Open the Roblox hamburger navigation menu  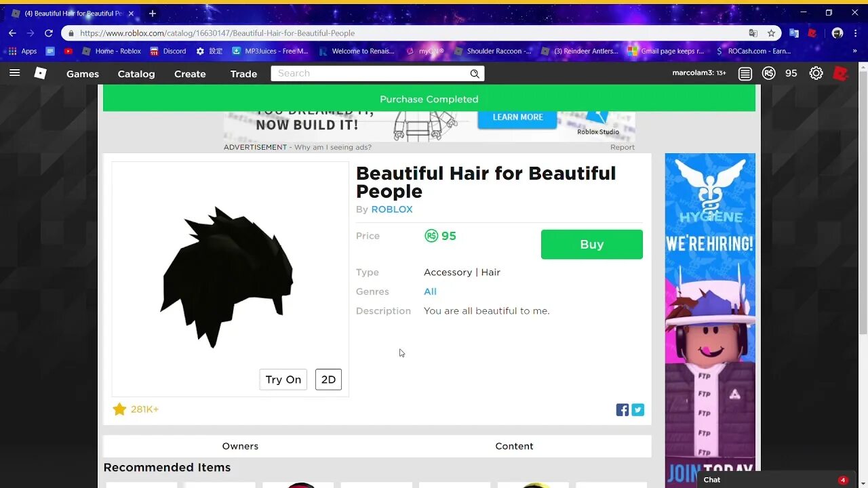tap(14, 73)
